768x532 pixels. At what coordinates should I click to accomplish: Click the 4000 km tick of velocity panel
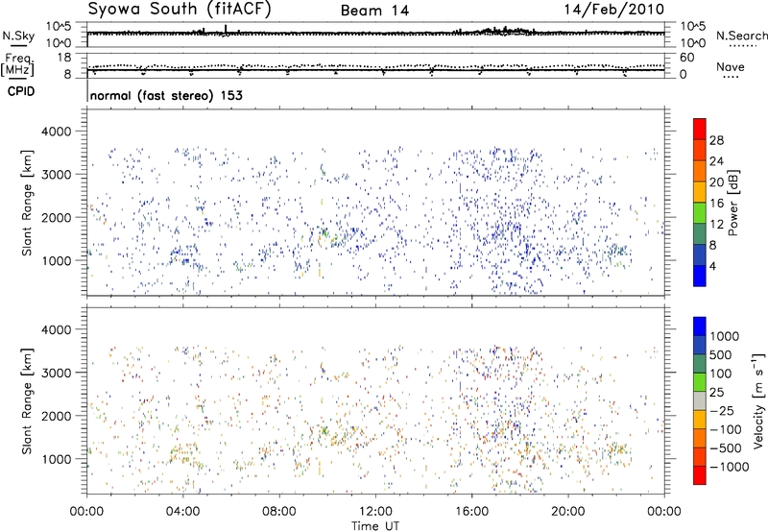[57, 329]
